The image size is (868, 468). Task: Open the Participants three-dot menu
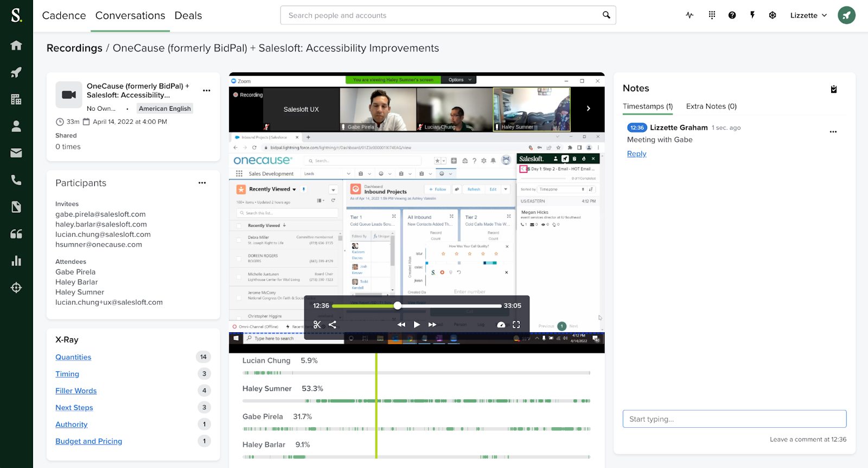pyautogui.click(x=202, y=183)
